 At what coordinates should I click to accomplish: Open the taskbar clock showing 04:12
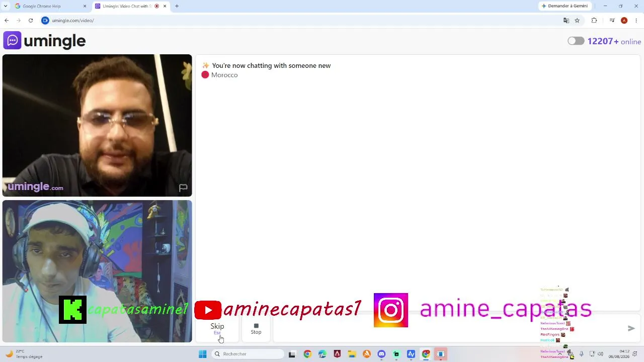pos(619,354)
